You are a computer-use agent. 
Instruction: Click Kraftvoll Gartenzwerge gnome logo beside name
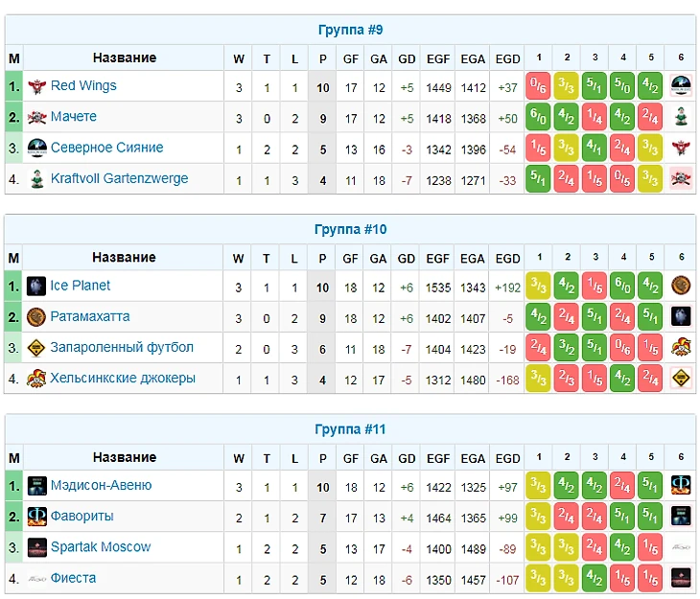[x=37, y=179]
